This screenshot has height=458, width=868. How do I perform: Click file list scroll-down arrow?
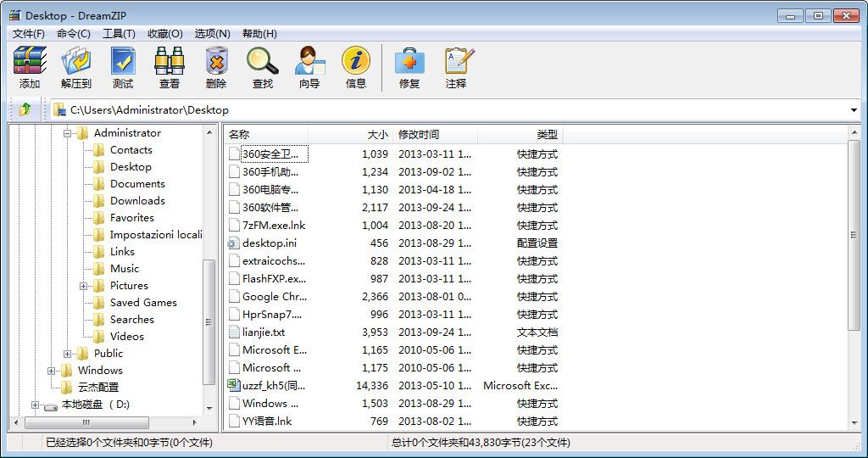(x=854, y=424)
